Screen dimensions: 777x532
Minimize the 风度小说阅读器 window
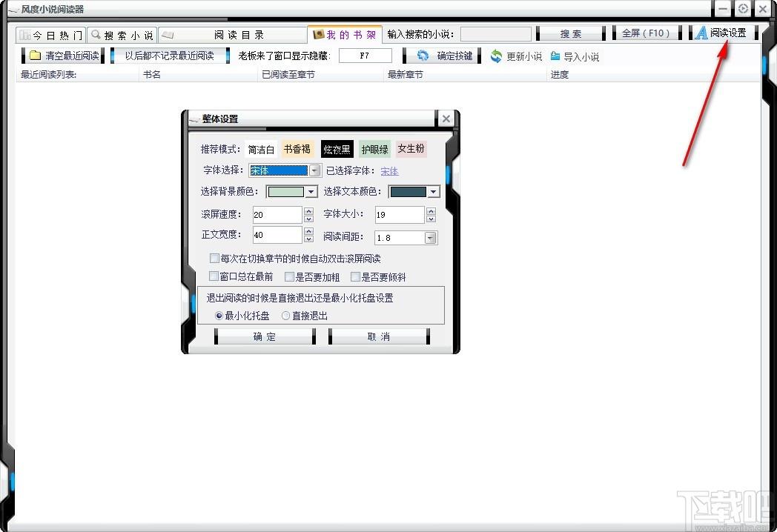pos(723,9)
